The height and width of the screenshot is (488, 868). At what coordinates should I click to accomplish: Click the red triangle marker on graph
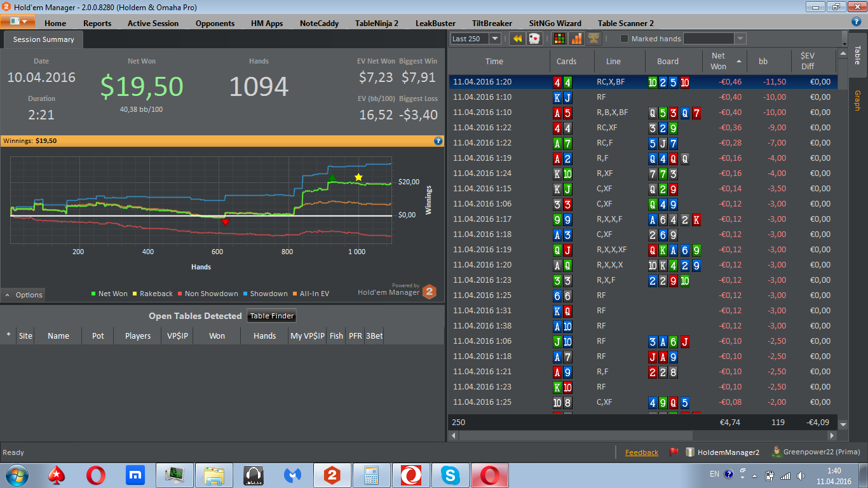(x=225, y=222)
